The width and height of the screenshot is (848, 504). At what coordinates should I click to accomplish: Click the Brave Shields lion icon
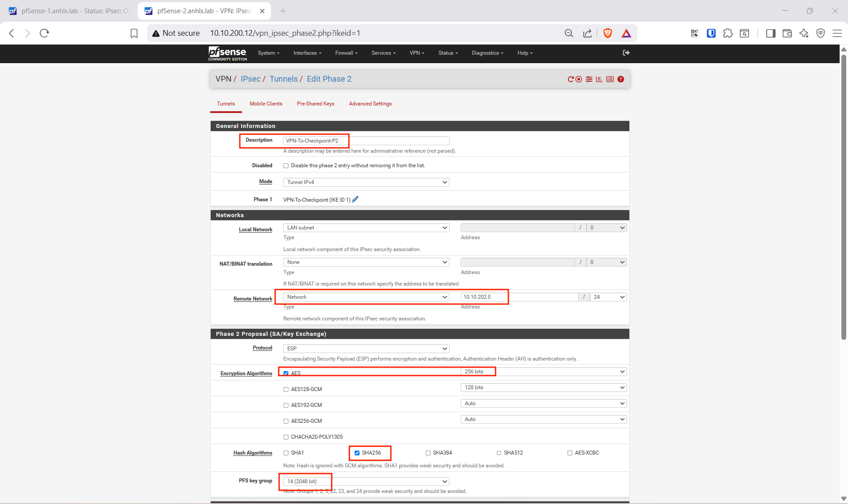(x=608, y=33)
